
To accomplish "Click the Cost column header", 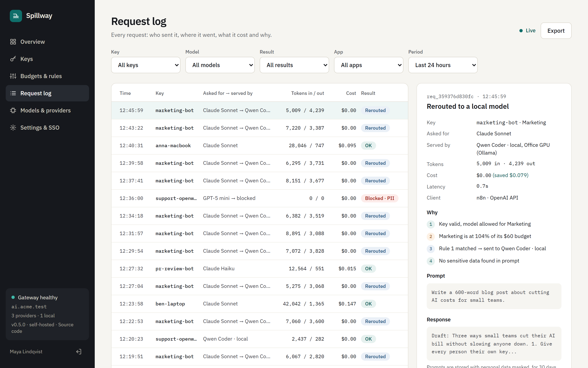I will pyautogui.click(x=351, y=93).
